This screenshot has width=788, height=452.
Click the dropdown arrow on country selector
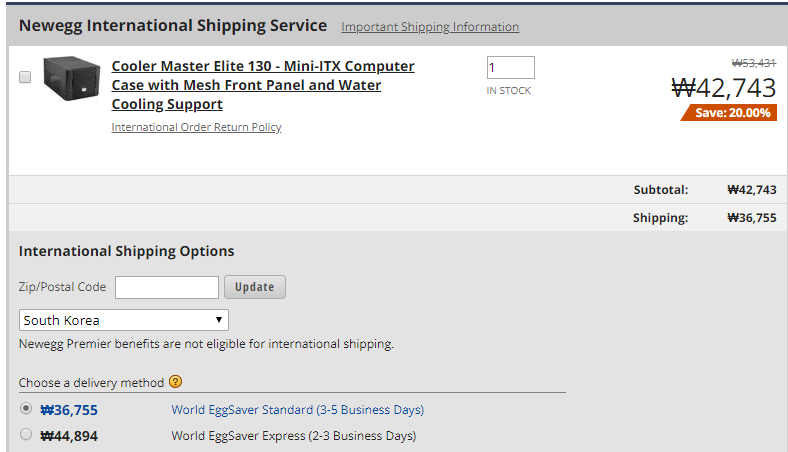pos(219,320)
